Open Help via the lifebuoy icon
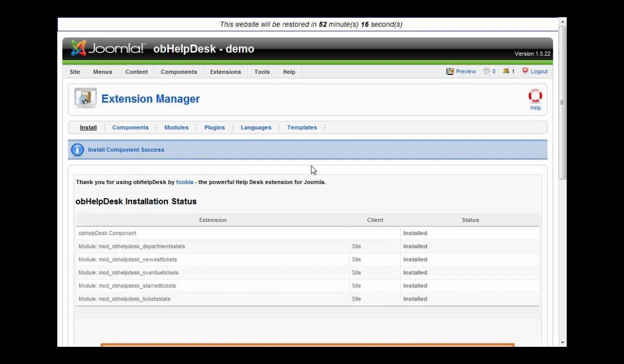Screen dimensions: 624x364 [535, 96]
